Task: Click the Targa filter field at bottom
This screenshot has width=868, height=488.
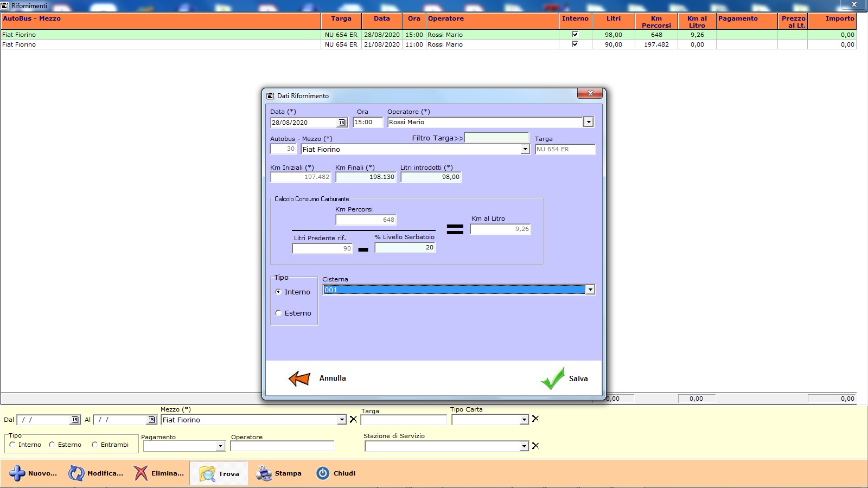Action: point(404,420)
